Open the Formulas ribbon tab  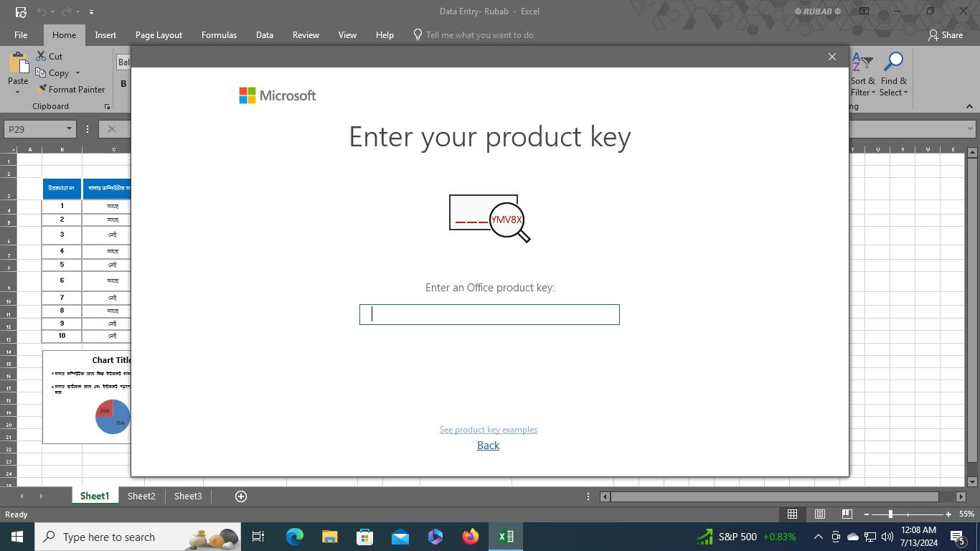(x=219, y=34)
